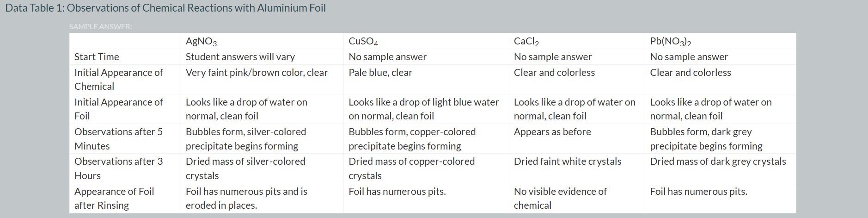Viewport: 868px width, 218px height.
Task: Select the Pb(NO3)2 column header
Action: click(x=670, y=41)
